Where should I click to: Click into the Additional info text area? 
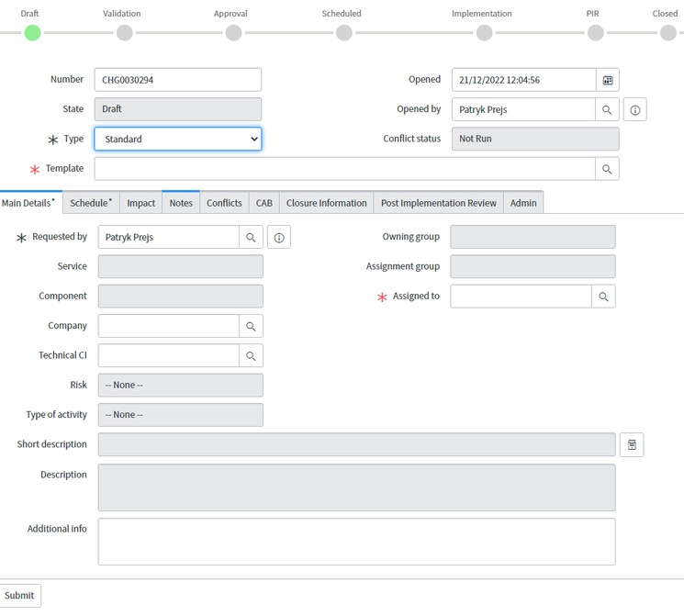click(357, 542)
